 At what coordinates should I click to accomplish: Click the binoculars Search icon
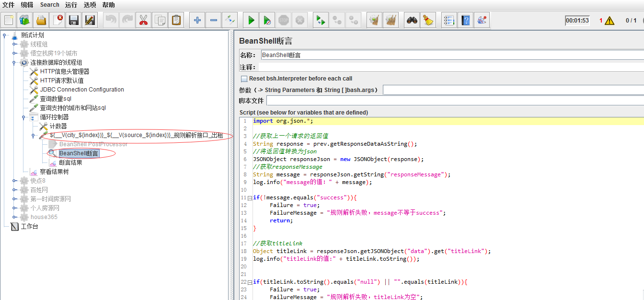click(x=412, y=20)
